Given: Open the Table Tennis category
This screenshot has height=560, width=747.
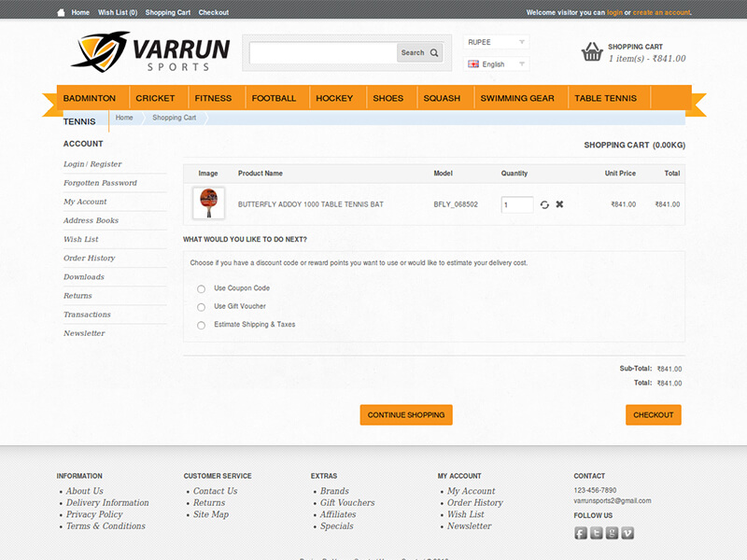Looking at the screenshot, I should [x=605, y=98].
